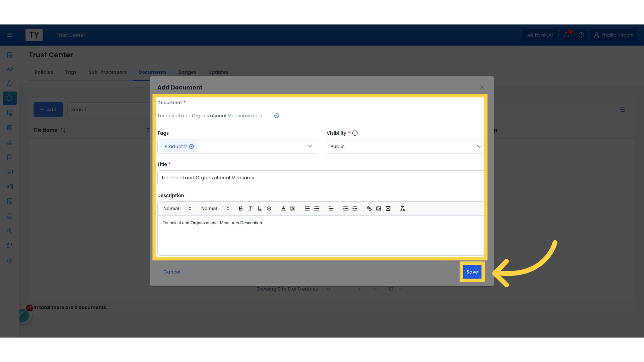The height and width of the screenshot is (362, 644).
Task: Apply an ordered list to the description
Action: [307, 208]
